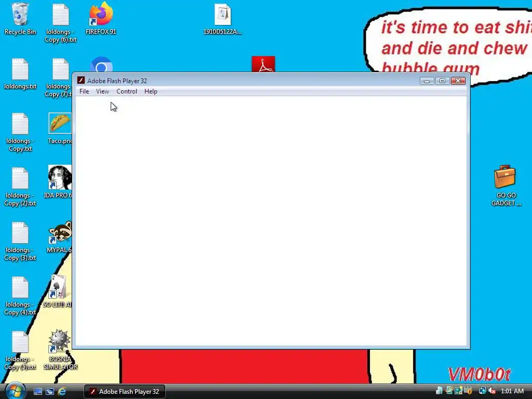Viewport: 532px width, 399px height.
Task: Select the Taco.png image file
Action: point(60,128)
